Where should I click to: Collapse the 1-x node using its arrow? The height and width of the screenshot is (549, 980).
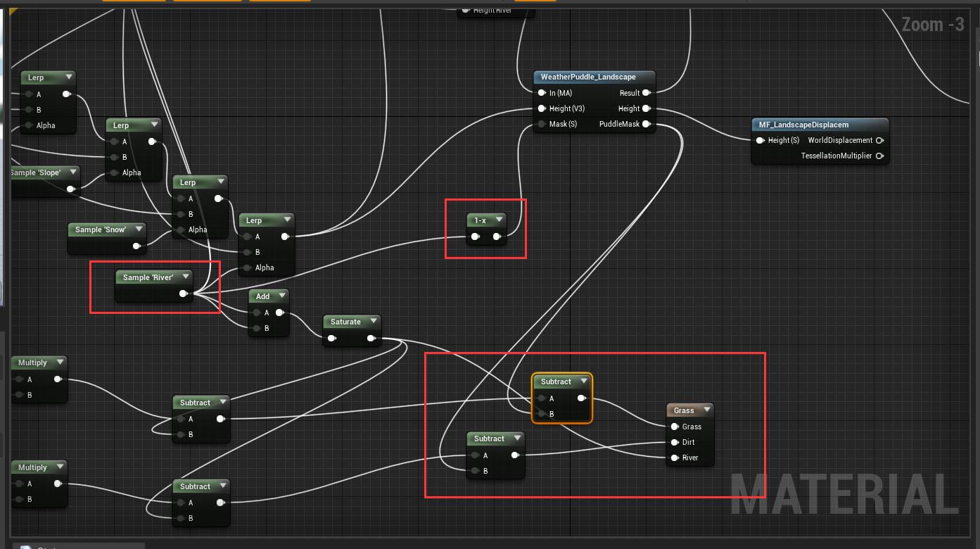pos(499,220)
